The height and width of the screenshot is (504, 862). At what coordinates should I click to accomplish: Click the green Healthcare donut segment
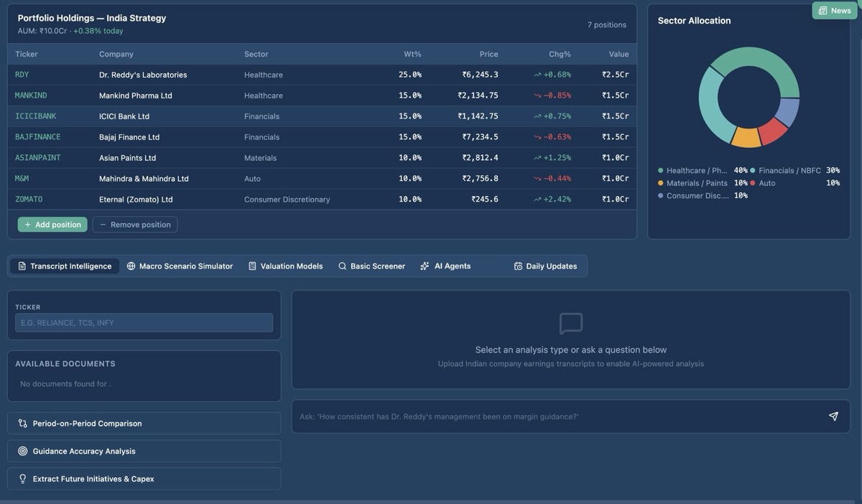point(765,59)
